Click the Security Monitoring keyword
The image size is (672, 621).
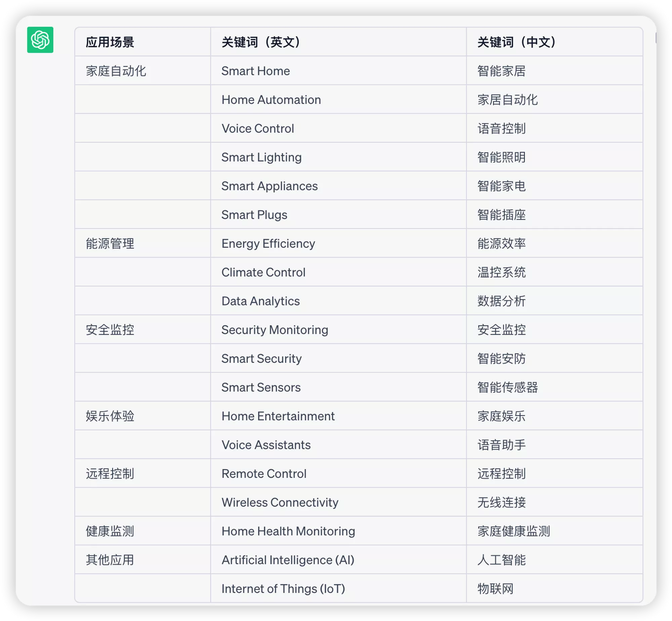275,330
